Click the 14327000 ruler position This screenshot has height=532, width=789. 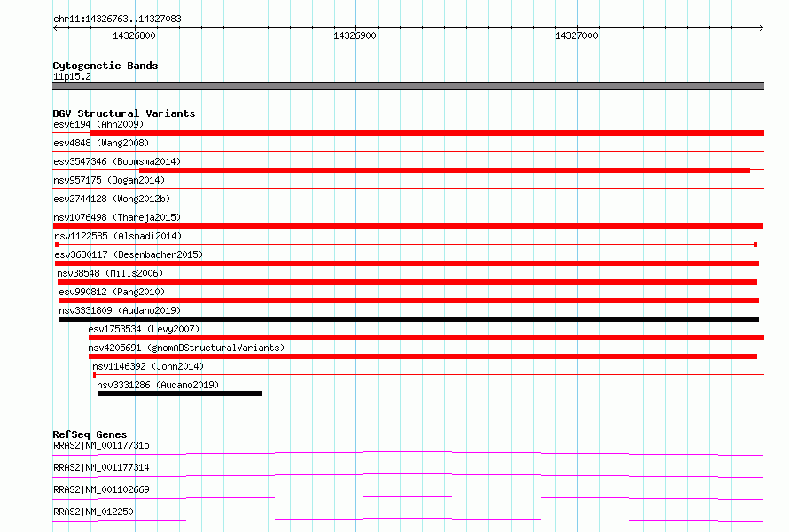[x=576, y=35]
